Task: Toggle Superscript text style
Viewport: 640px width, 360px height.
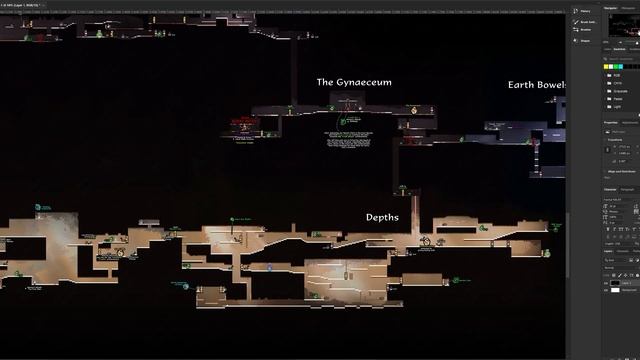Action: point(634,229)
